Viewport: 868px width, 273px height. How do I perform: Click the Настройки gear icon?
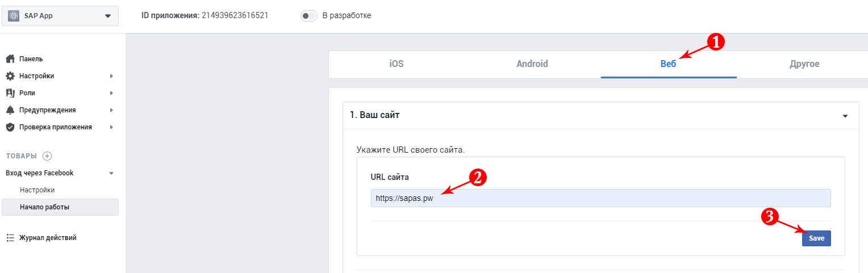click(x=10, y=76)
